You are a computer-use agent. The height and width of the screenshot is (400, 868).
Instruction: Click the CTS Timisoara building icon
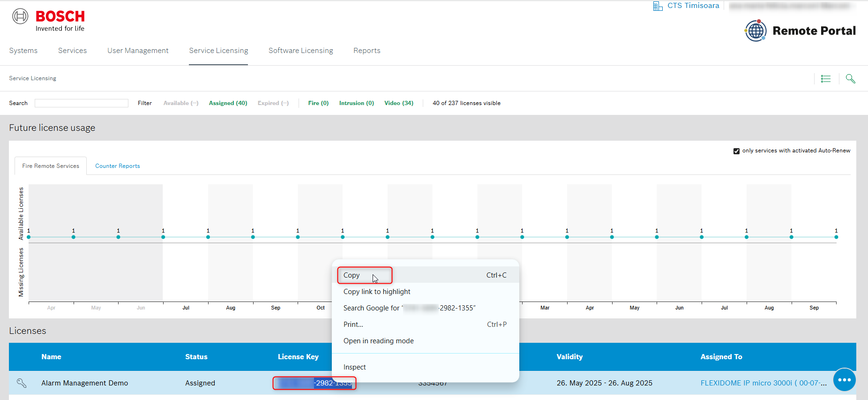[x=658, y=6]
